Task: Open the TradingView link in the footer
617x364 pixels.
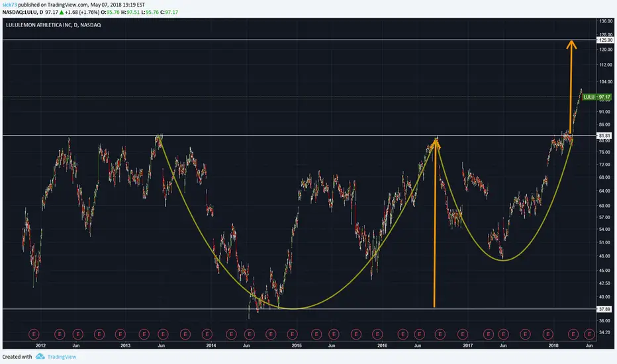Action: [62, 357]
